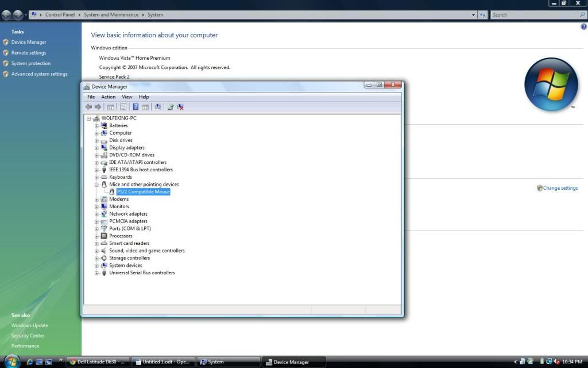Switch to System window taskbar button
This screenshot has height=368, width=588.
point(229,362)
